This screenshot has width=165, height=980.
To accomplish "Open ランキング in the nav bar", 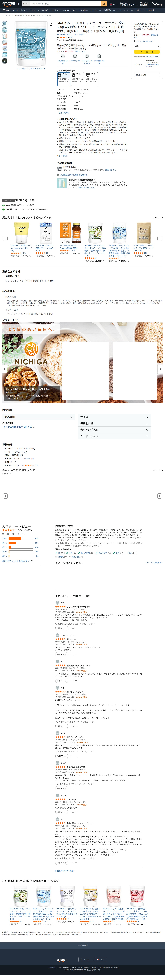I will (56, 10).
